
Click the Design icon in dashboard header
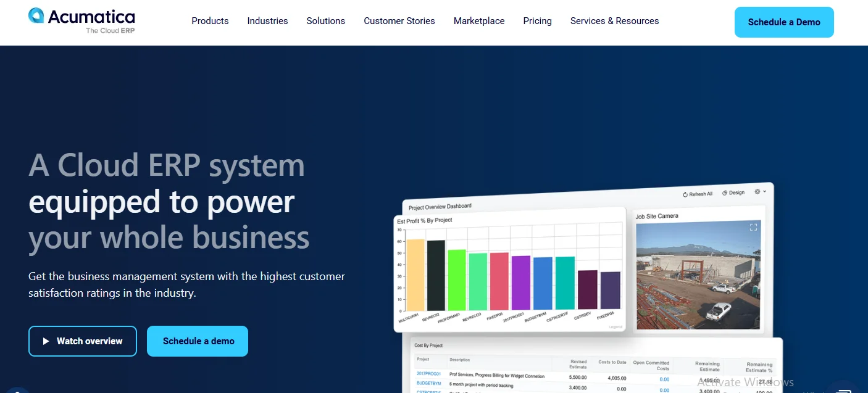(x=725, y=193)
